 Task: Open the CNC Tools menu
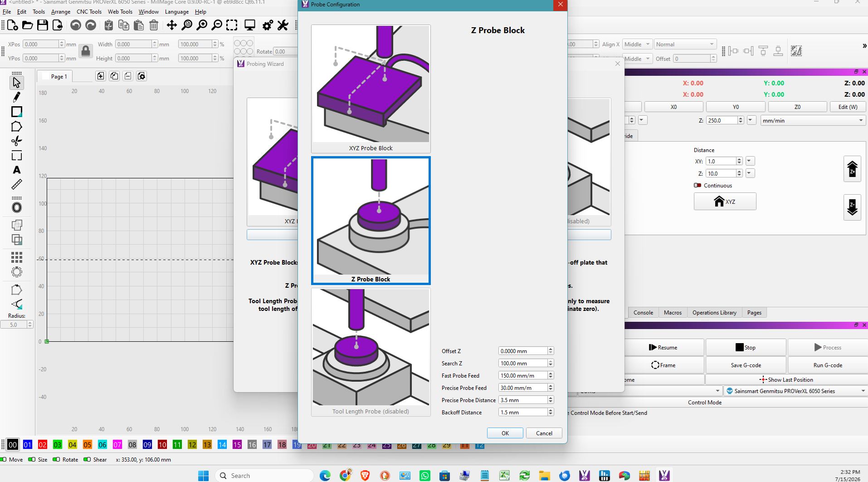[x=89, y=12]
